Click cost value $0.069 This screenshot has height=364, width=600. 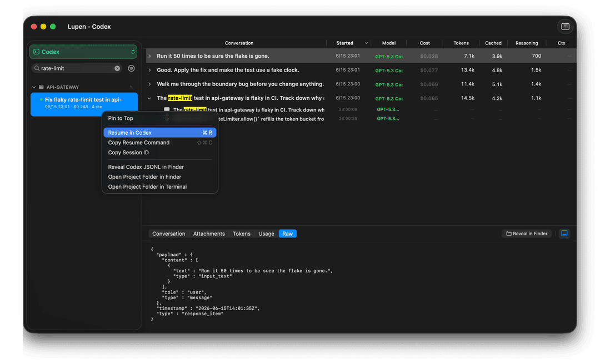click(429, 84)
